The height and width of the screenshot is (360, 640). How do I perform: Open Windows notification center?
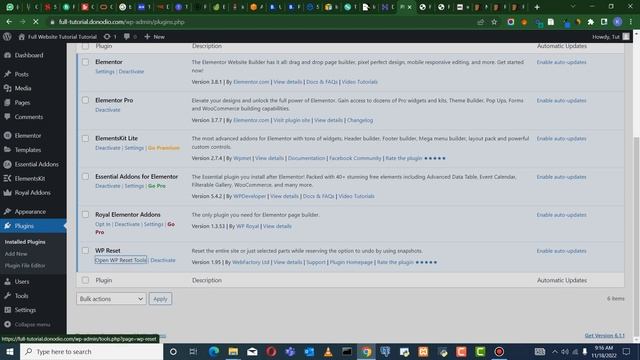tap(627, 351)
